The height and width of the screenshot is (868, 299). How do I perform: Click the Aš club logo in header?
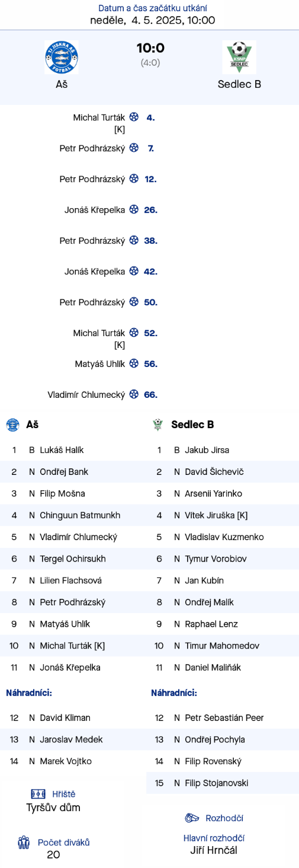click(x=62, y=58)
